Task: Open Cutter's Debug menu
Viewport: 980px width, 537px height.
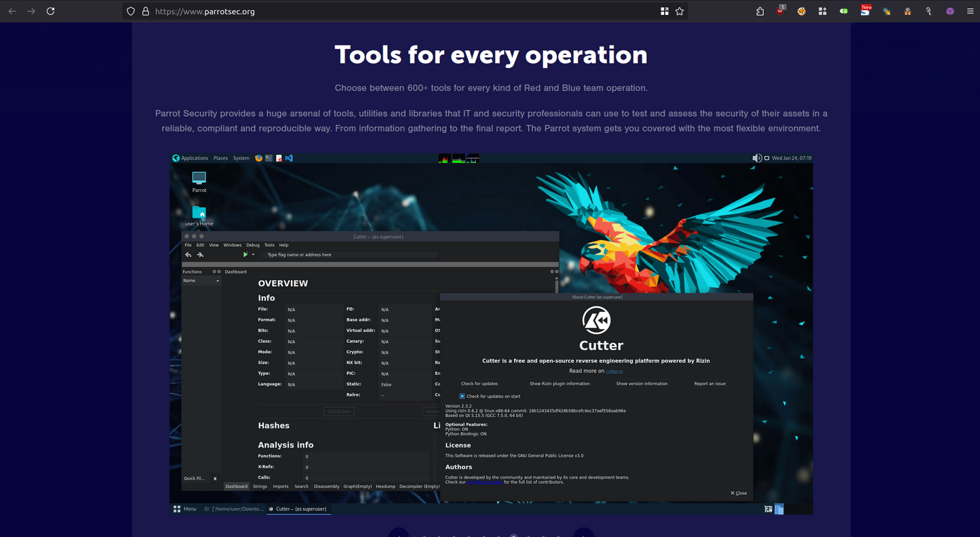Action: tap(253, 245)
